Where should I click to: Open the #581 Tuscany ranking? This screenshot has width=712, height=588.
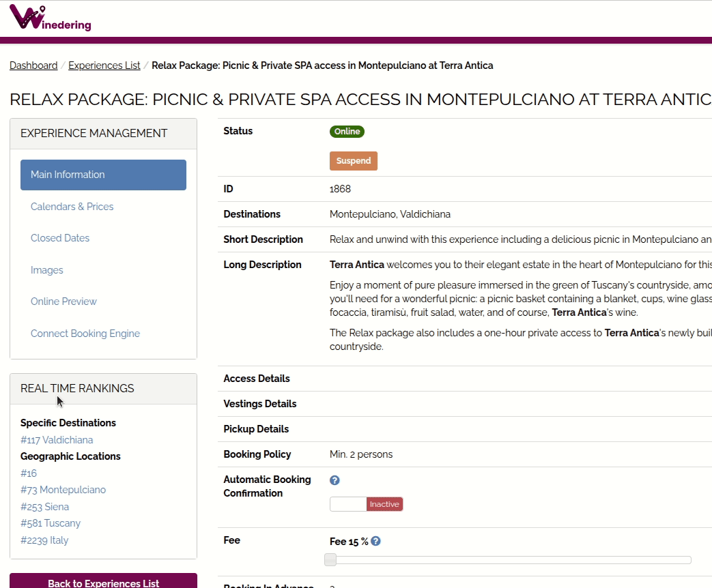51,523
